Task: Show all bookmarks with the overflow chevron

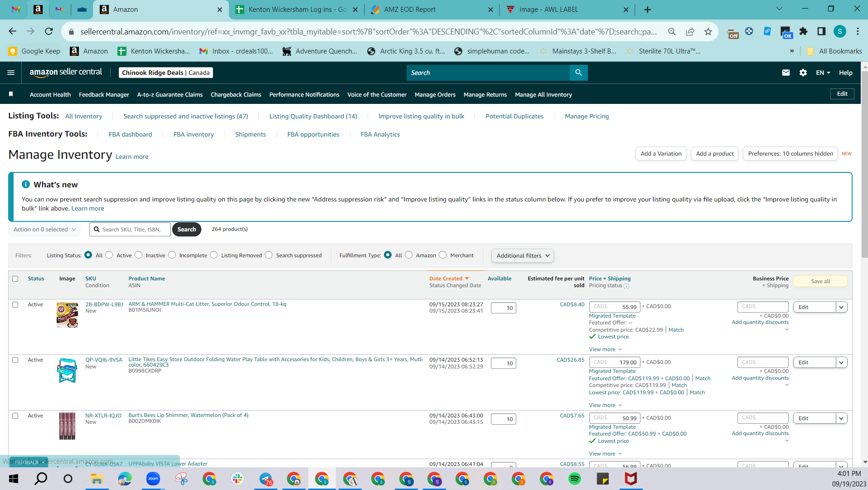Action: click(x=792, y=51)
